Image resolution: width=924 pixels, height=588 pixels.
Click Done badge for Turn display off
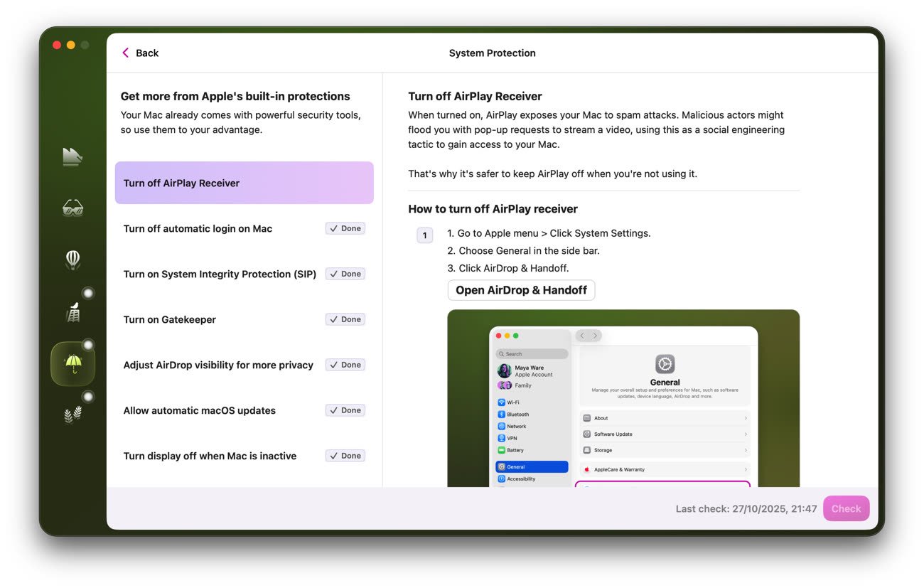tap(345, 456)
